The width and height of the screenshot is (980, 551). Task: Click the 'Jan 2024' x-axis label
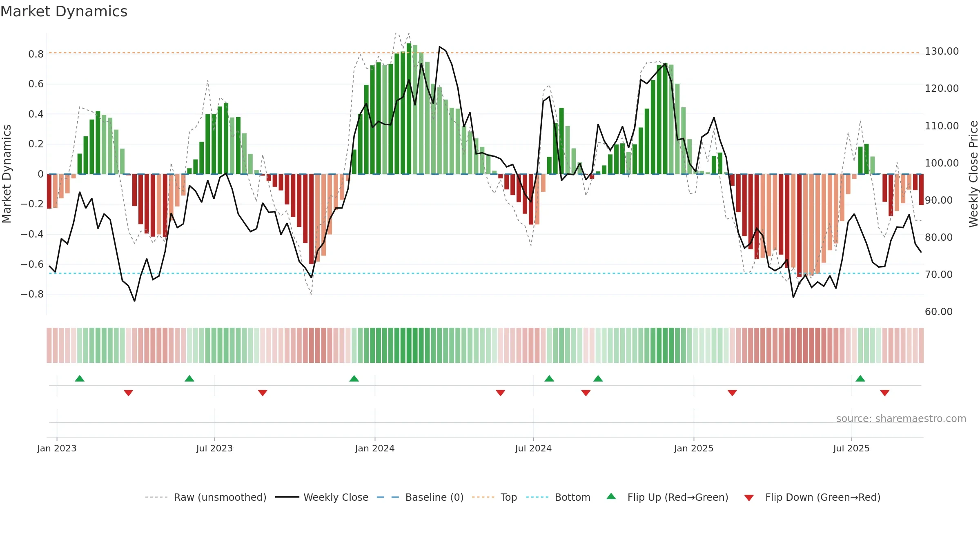click(x=375, y=449)
